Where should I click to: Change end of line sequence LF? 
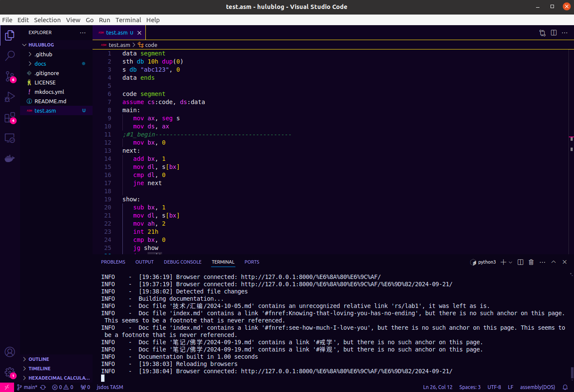coord(510,387)
